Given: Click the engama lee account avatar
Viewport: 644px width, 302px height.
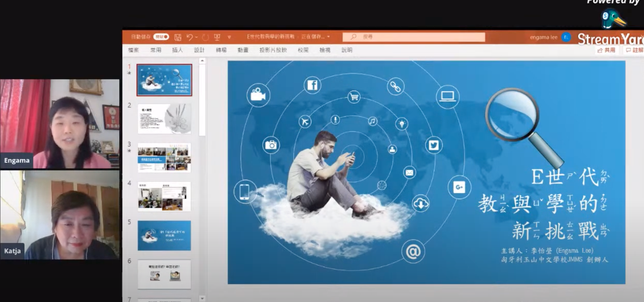Looking at the screenshot, I should click(566, 37).
